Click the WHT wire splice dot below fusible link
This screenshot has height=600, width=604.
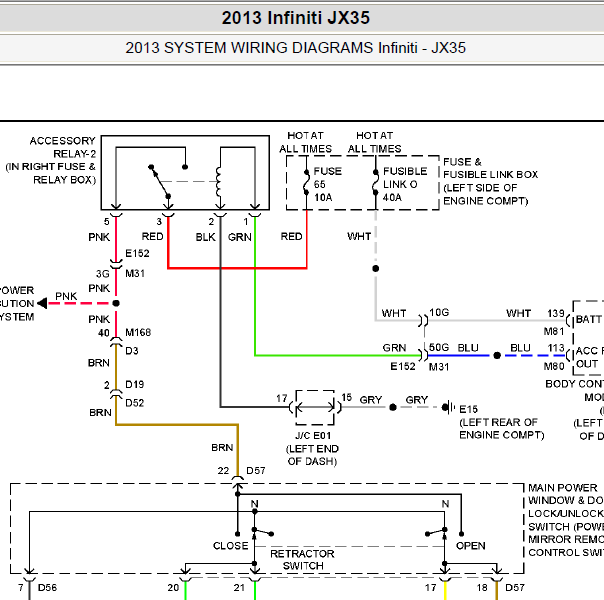pyautogui.click(x=376, y=268)
